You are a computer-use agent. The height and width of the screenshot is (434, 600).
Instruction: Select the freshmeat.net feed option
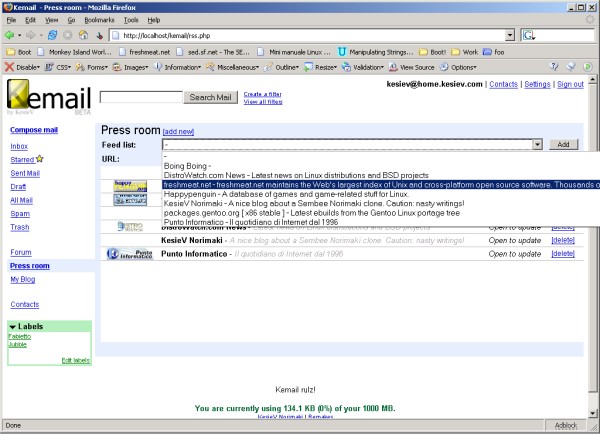pos(381,184)
